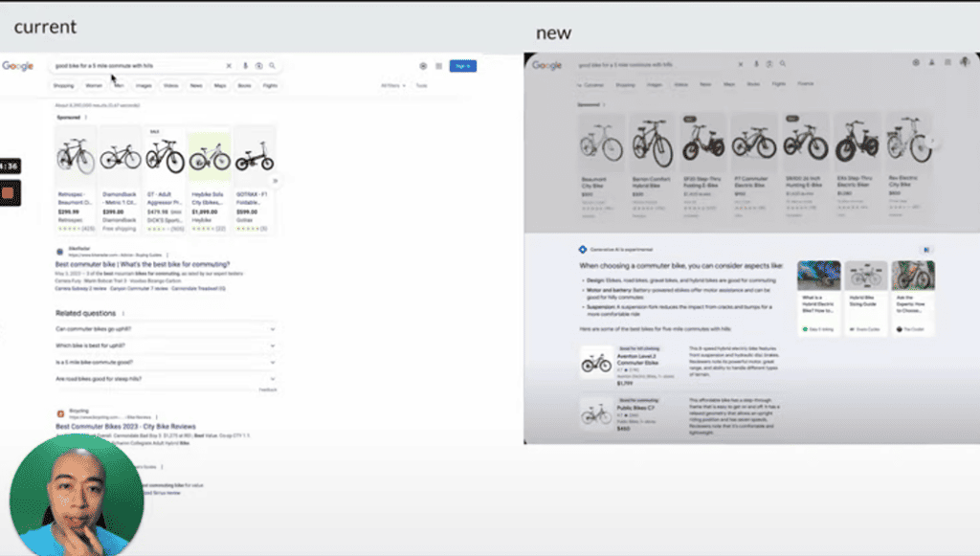Open the Barron Comfort Hybrid Bike product

pos(653,166)
